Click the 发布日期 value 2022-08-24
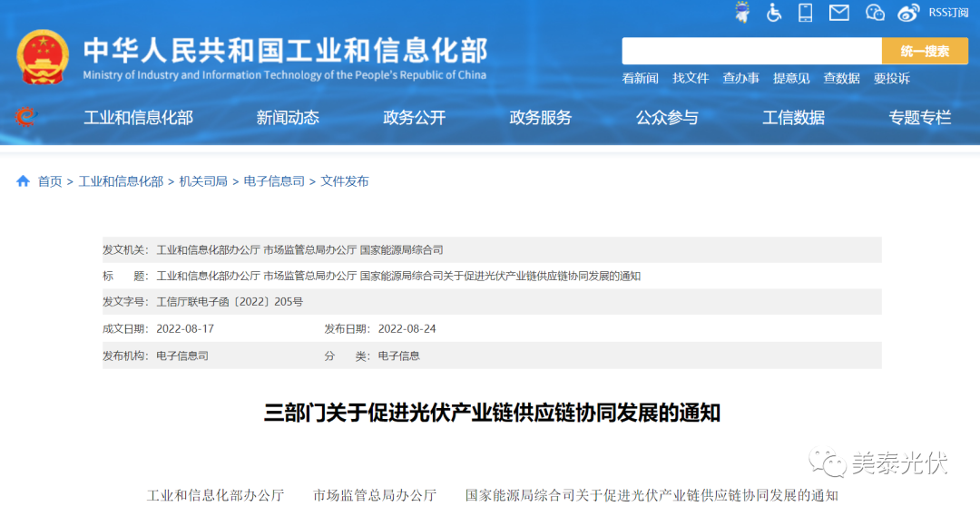Viewport: 980px width, 506px height. coord(407,329)
